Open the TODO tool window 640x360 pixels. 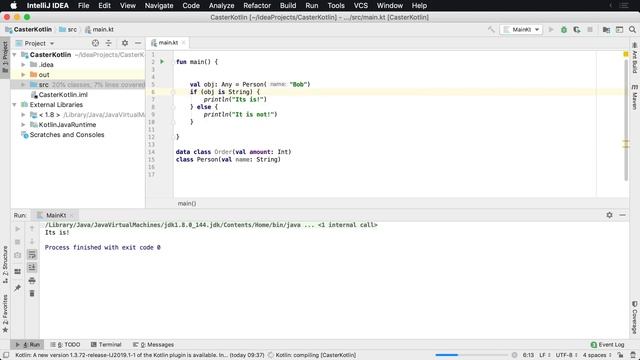click(x=65, y=344)
